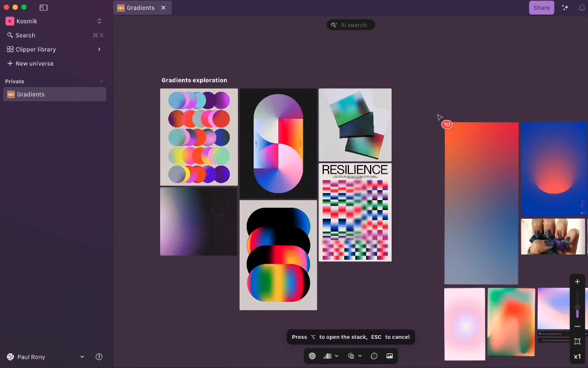Select the freehand drawing tool
This screenshot has width=588, height=368.
374,356
